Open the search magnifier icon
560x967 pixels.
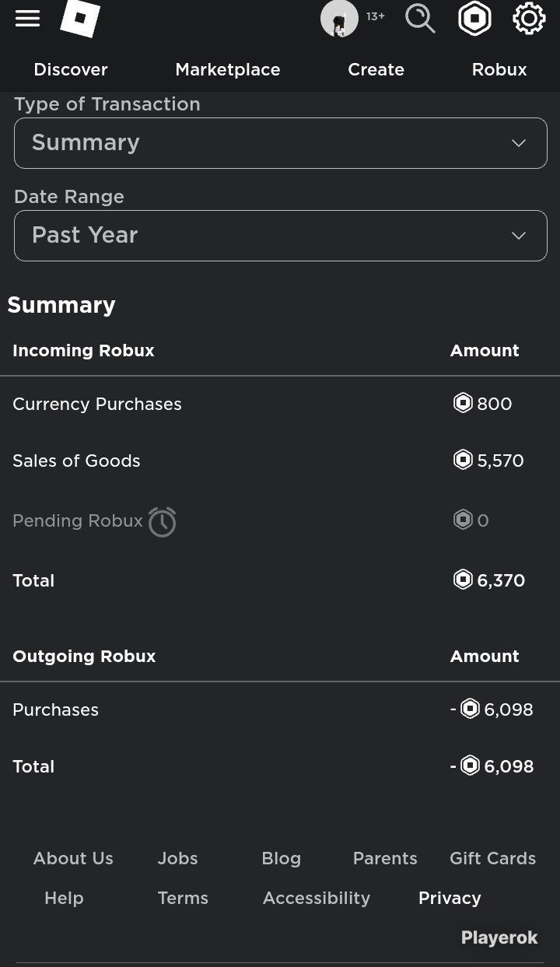[420, 18]
